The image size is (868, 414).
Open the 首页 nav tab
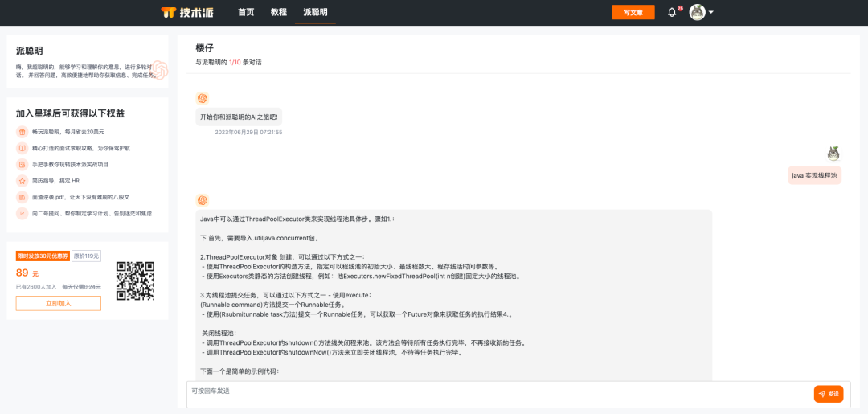pos(246,12)
